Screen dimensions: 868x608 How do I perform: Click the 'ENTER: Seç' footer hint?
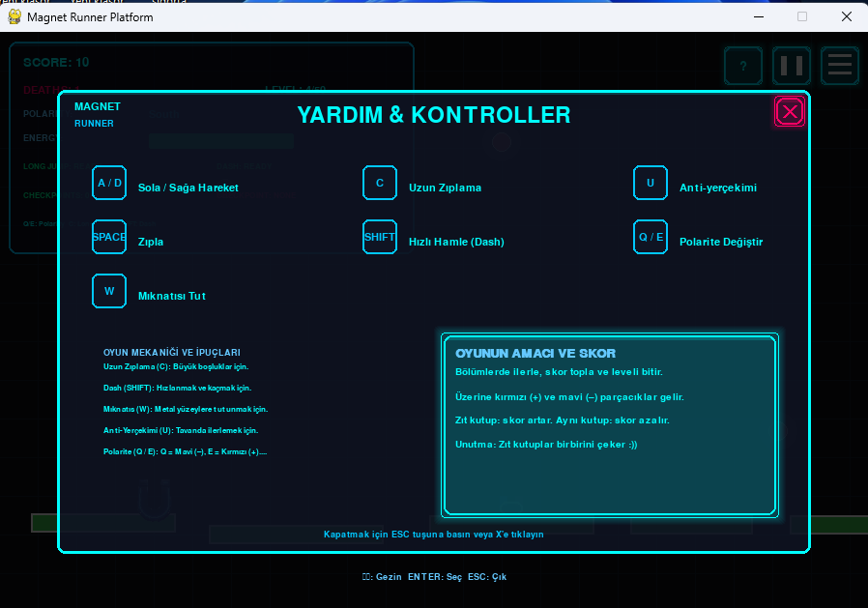pyautogui.click(x=435, y=577)
